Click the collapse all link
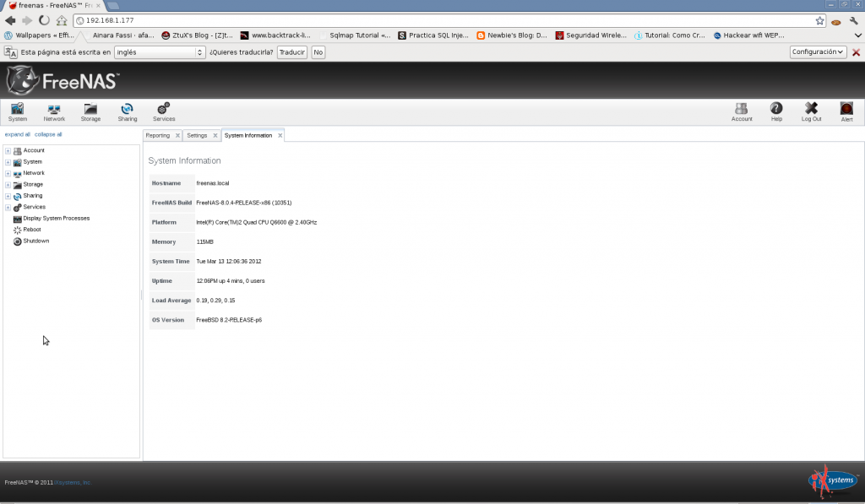 48,134
